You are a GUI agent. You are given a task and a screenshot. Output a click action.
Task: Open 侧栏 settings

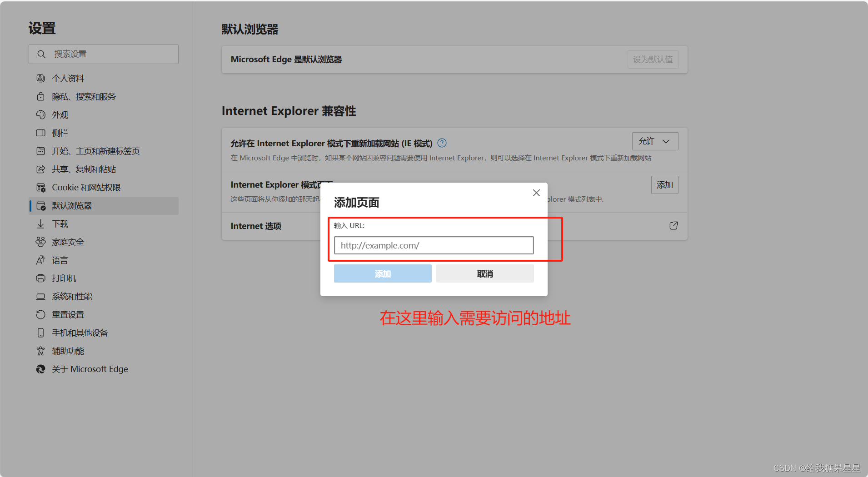click(104, 133)
